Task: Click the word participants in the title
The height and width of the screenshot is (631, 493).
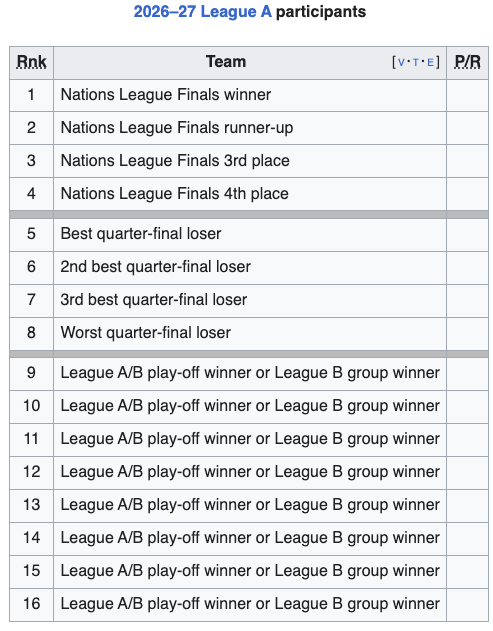Action: (321, 12)
